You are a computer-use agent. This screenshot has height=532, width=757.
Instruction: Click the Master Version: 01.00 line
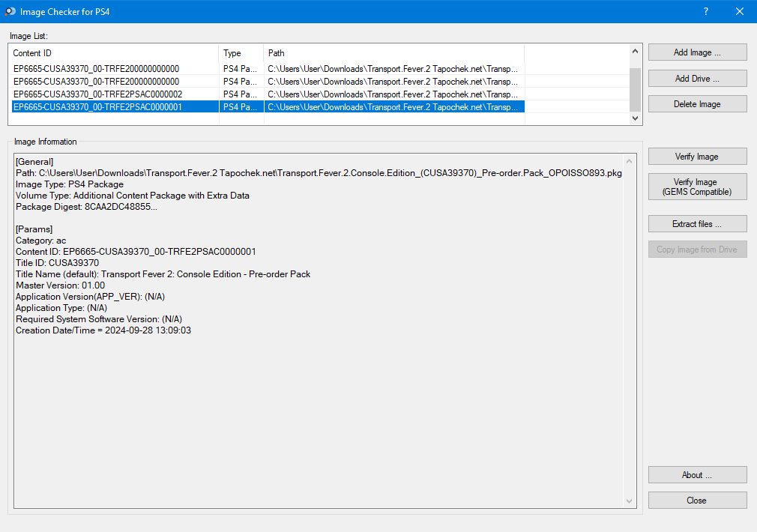(61, 285)
